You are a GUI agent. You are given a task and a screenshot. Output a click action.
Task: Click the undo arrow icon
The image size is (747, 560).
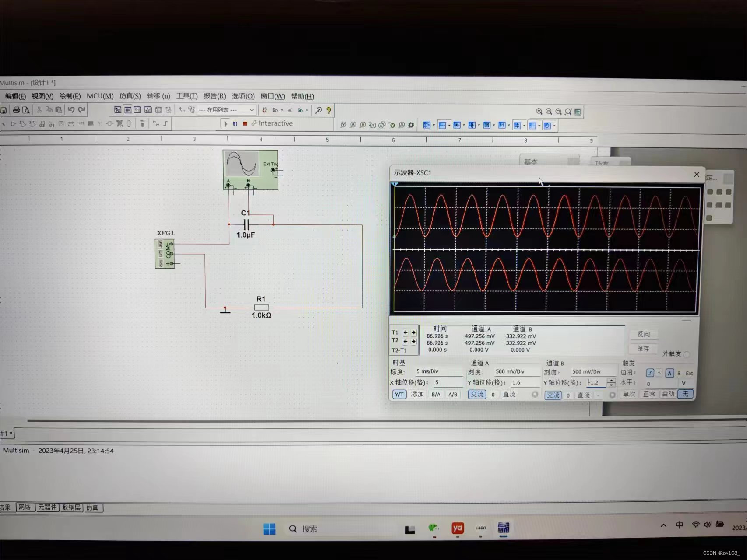click(71, 110)
